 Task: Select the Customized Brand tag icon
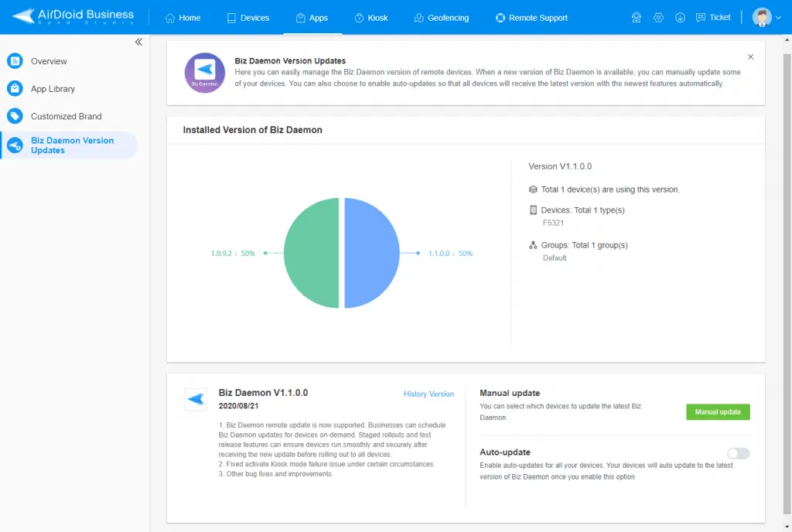click(15, 116)
